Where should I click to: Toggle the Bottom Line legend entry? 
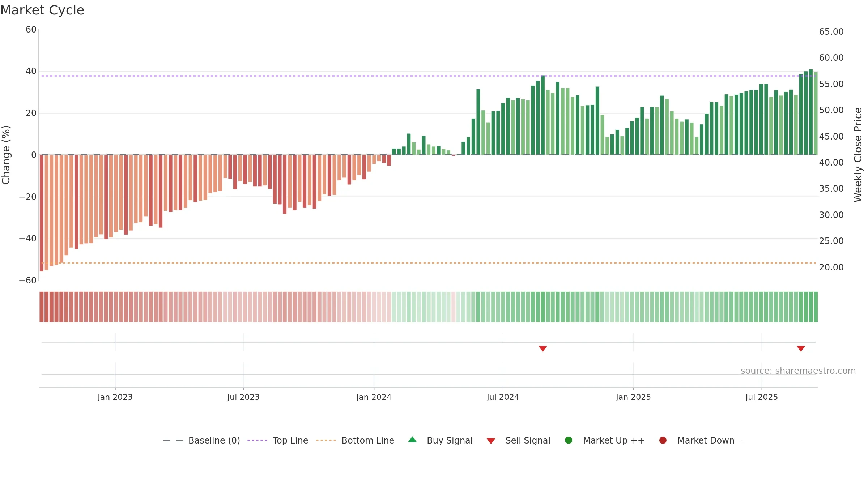pos(368,440)
